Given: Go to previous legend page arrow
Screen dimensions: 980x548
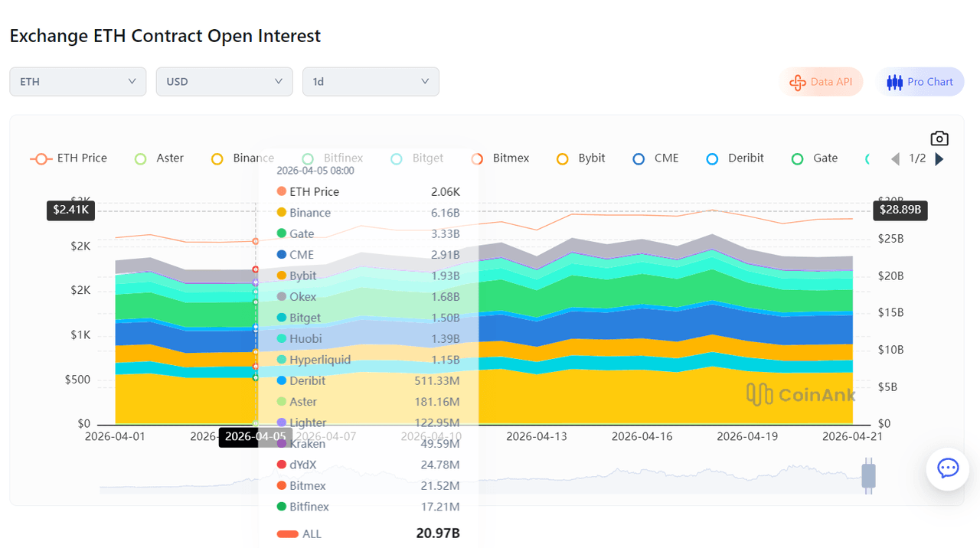Looking at the screenshot, I should (895, 159).
